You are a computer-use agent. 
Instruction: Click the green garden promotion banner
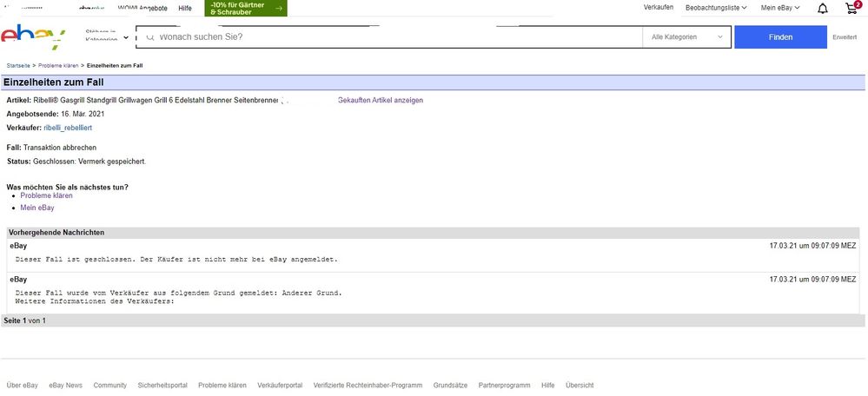coord(245,8)
